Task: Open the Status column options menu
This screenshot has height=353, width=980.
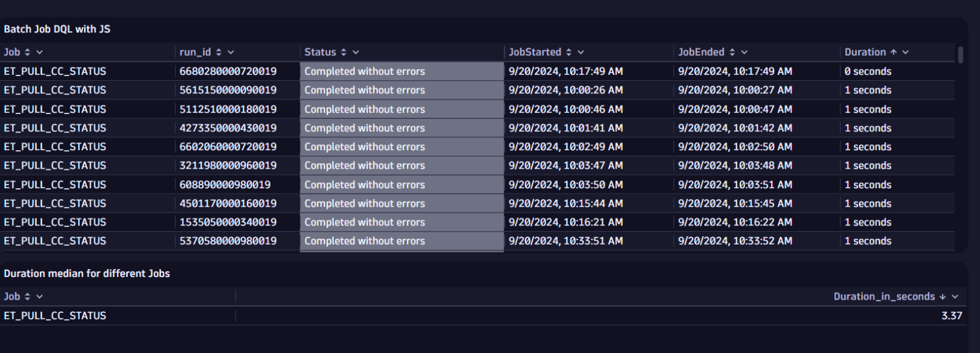Action: 355,52
